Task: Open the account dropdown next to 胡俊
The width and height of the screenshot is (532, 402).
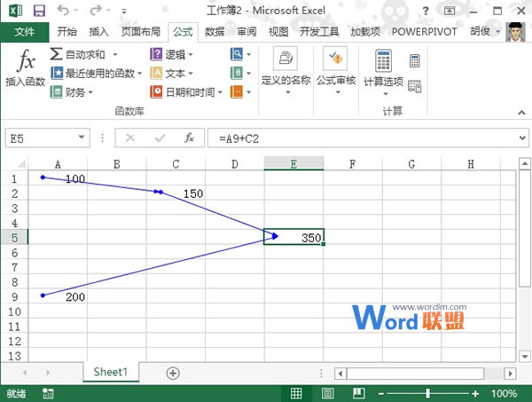Action: [x=497, y=32]
